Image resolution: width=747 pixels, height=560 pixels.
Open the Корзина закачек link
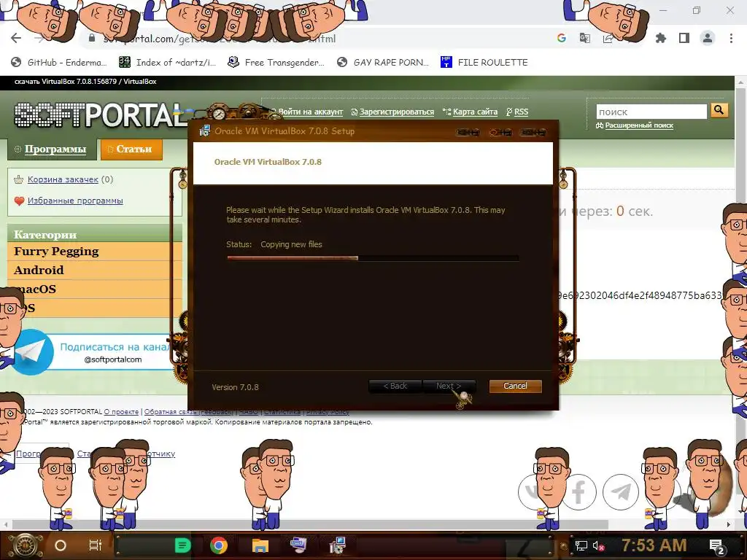point(63,179)
